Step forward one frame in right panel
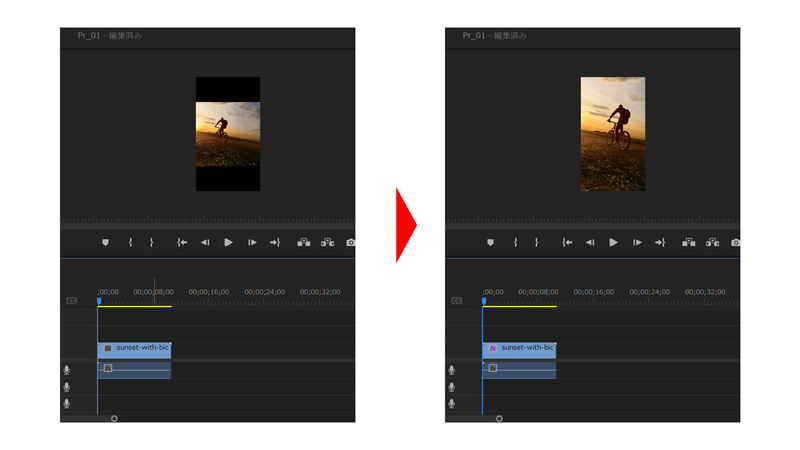This screenshot has height=450, width=800. (637, 242)
